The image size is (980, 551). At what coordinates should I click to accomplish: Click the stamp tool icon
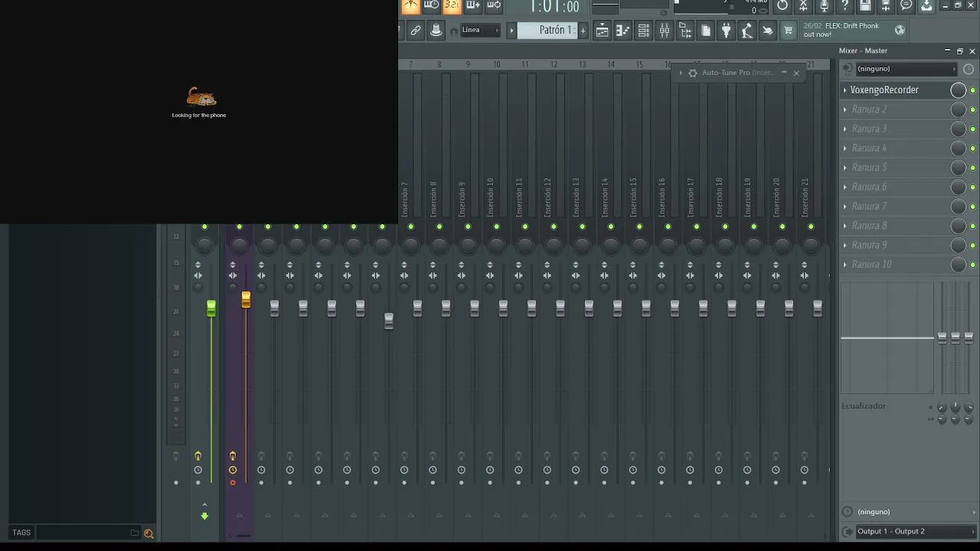tap(436, 31)
